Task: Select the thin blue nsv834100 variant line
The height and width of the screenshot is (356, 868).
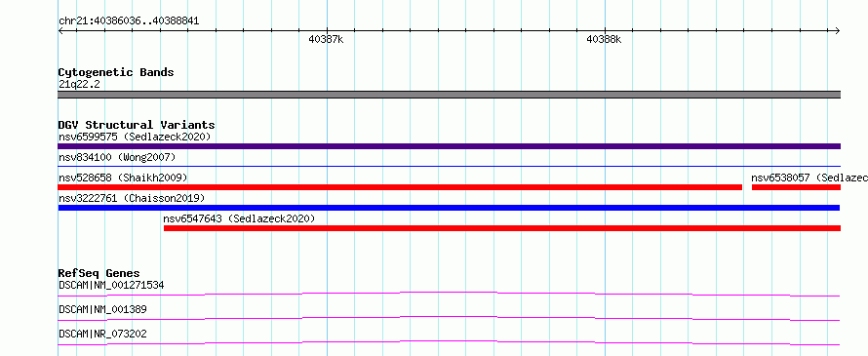Action: point(449,166)
